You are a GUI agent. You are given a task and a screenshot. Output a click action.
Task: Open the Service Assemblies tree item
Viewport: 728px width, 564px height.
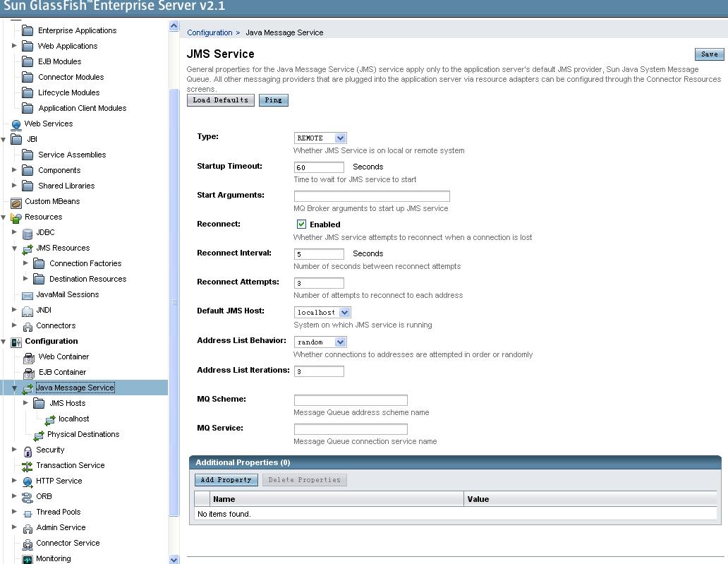[72, 155]
